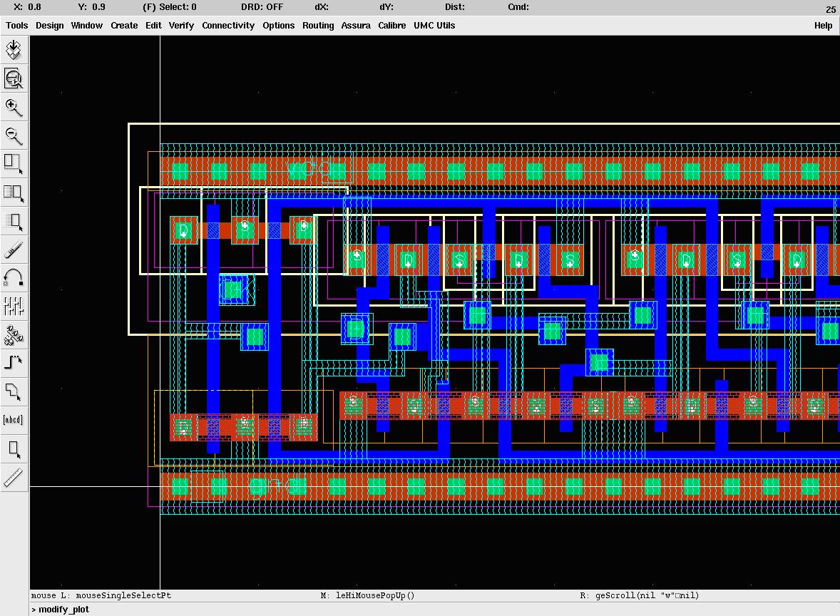
Task: Select the Zoom Out magnifier tool
Action: (x=14, y=135)
